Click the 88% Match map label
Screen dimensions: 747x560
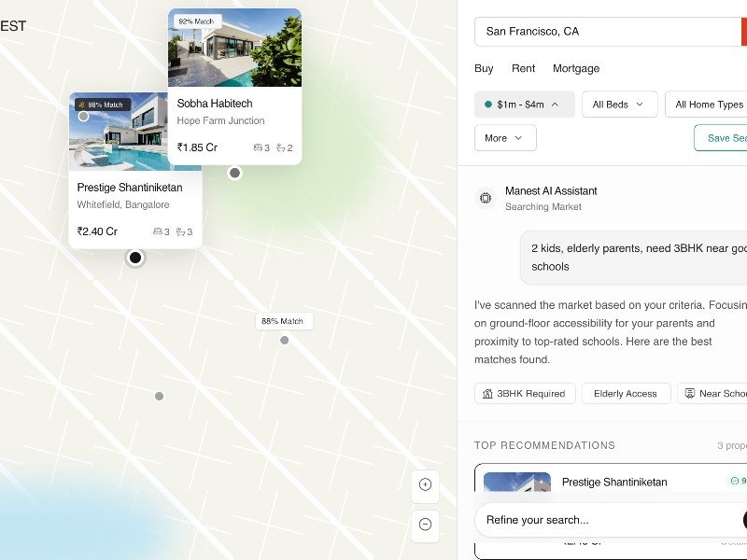283,321
